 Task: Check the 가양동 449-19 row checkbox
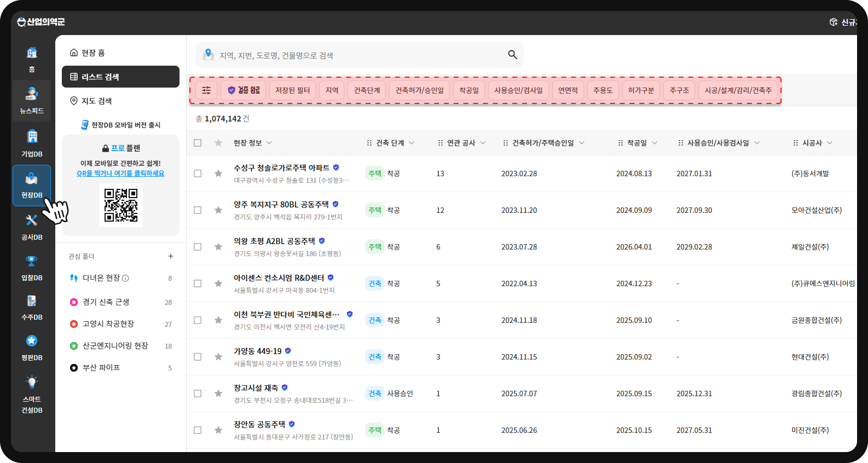(198, 357)
